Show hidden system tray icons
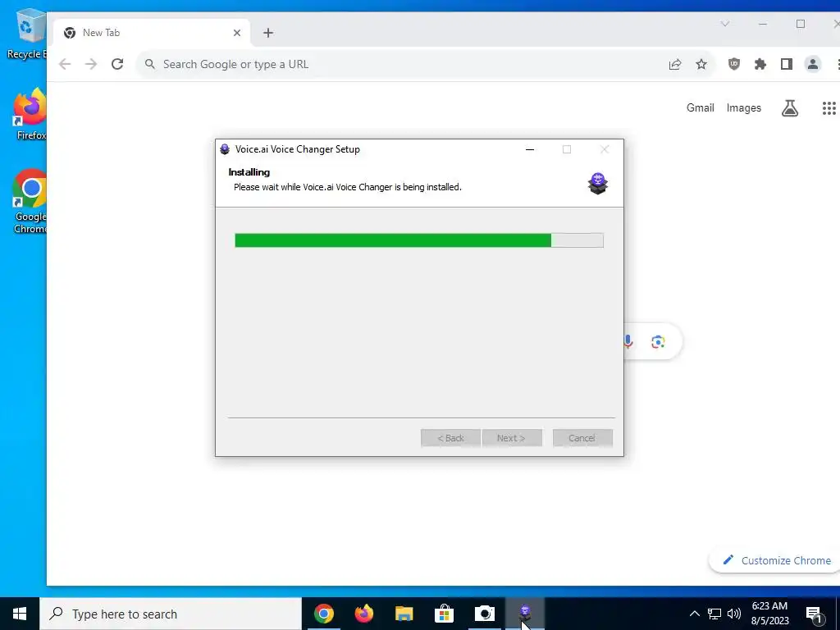The image size is (840, 630). (694, 614)
